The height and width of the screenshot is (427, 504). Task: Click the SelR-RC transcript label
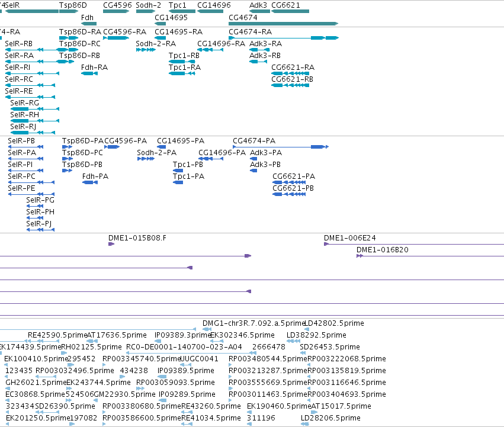19,79
